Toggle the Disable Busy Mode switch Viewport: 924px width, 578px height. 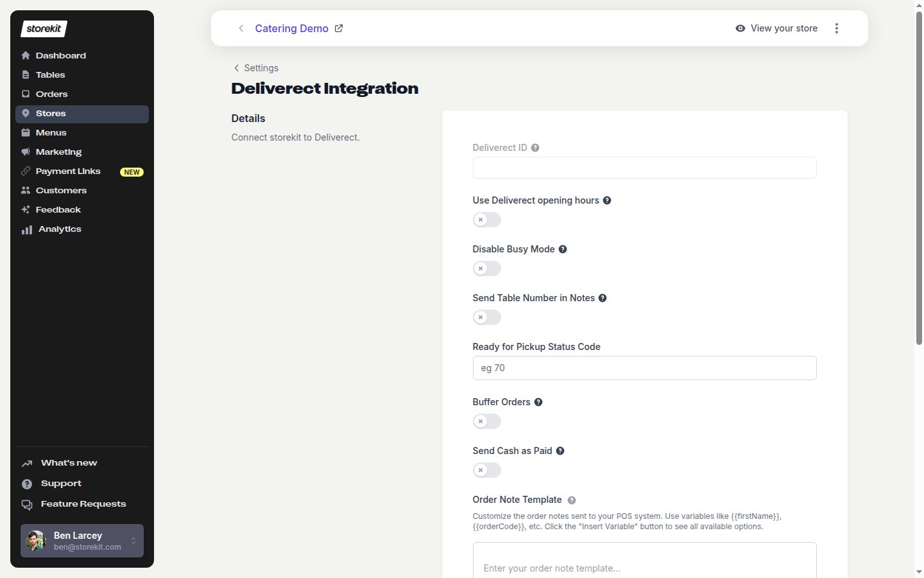pyautogui.click(x=487, y=268)
